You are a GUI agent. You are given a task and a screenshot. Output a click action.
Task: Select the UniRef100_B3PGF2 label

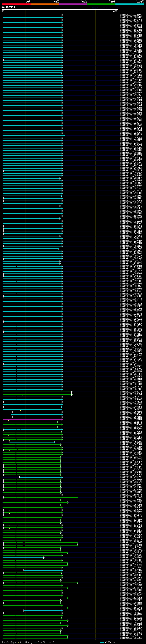[131, 437]
